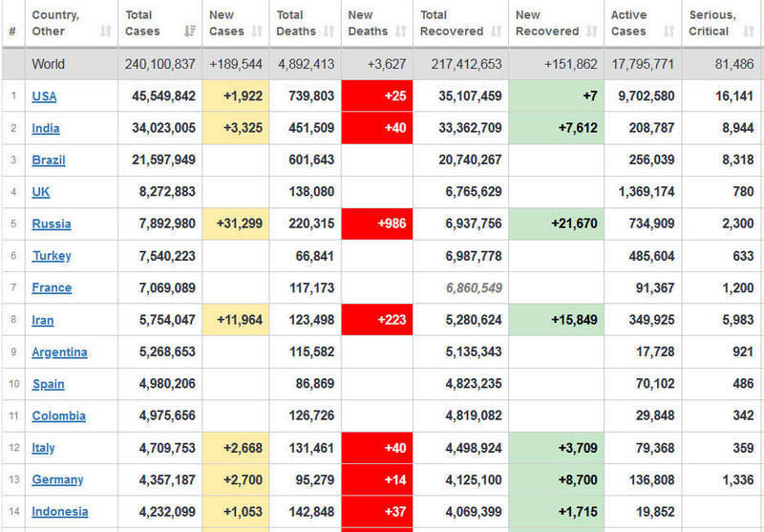Viewport: 764px width, 532px height.
Task: Open the Russia country link
Action: (51, 224)
